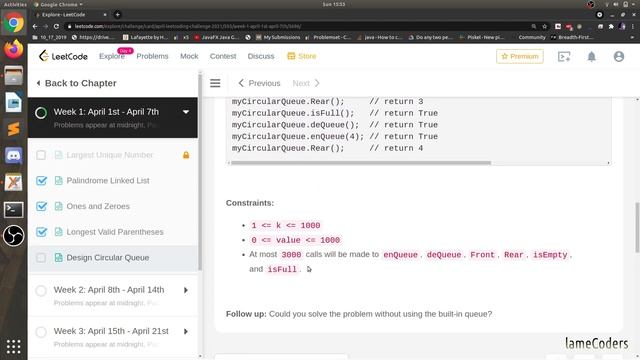640x360 pixels.
Task: Click the Week 3 progress circle
Action: [41, 332]
